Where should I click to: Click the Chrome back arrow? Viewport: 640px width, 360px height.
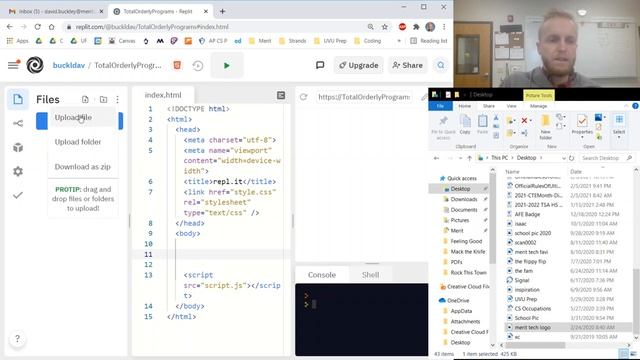click(x=10, y=27)
